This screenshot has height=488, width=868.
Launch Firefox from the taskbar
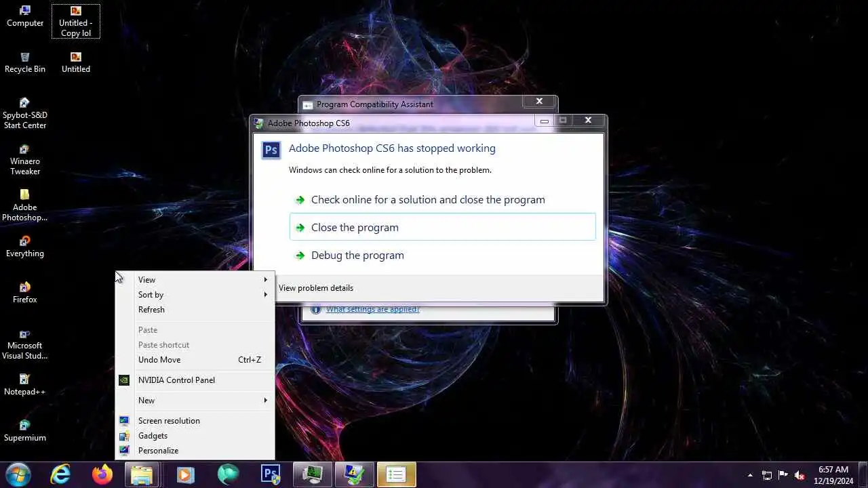[102, 474]
